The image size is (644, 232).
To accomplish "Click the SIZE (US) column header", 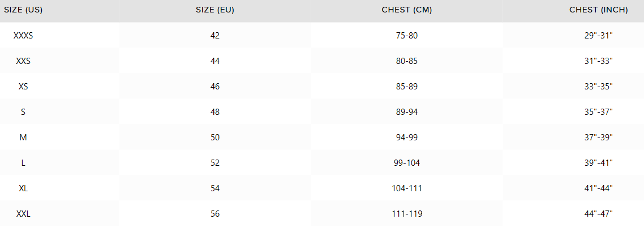I will pyautogui.click(x=23, y=10).
